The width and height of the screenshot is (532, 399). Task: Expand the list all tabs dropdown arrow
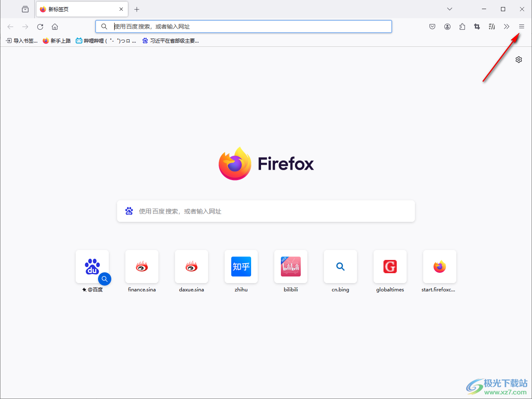[x=450, y=9]
